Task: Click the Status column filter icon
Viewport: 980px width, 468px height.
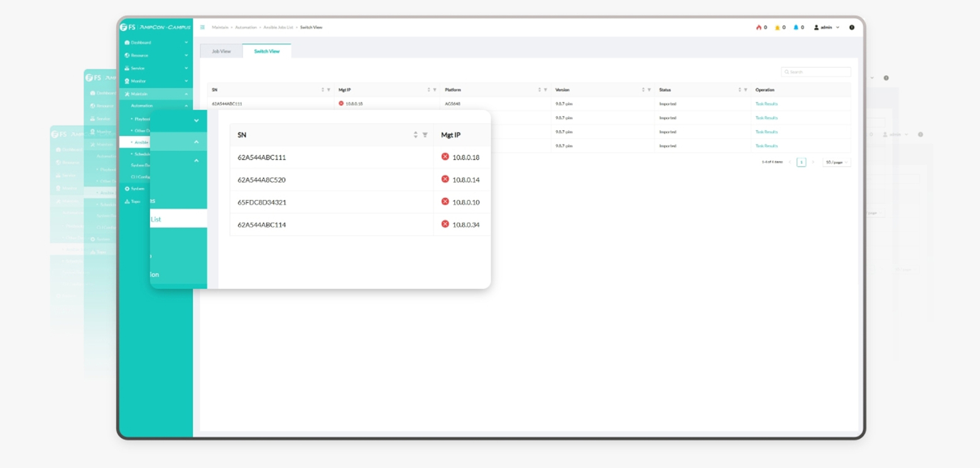Action: coord(746,90)
